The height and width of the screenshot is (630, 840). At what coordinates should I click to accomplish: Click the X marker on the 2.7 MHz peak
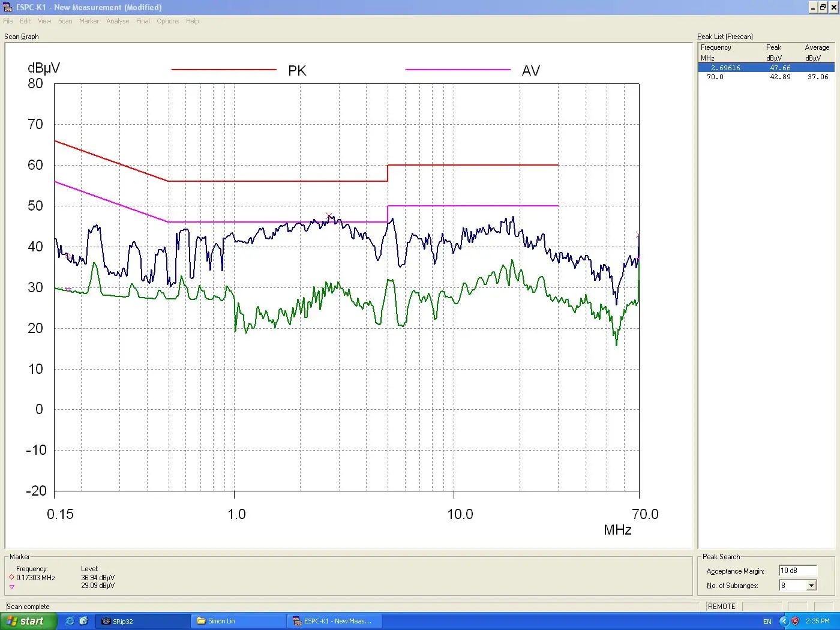(x=329, y=216)
